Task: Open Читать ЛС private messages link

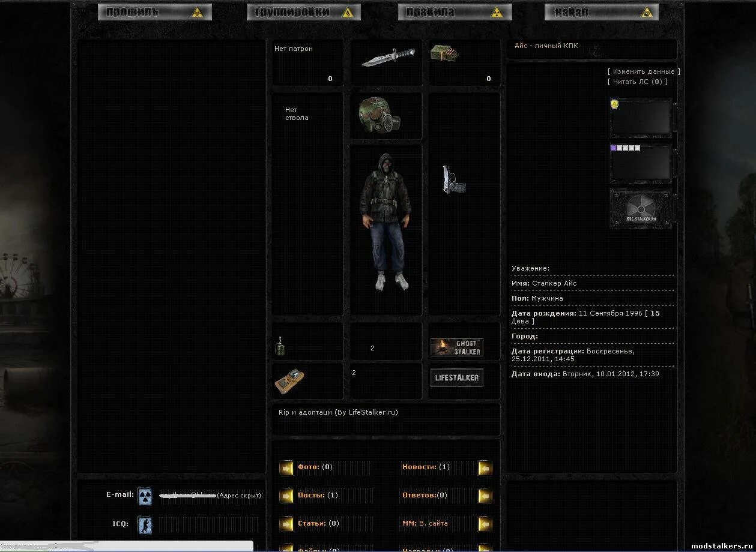Action: point(637,82)
